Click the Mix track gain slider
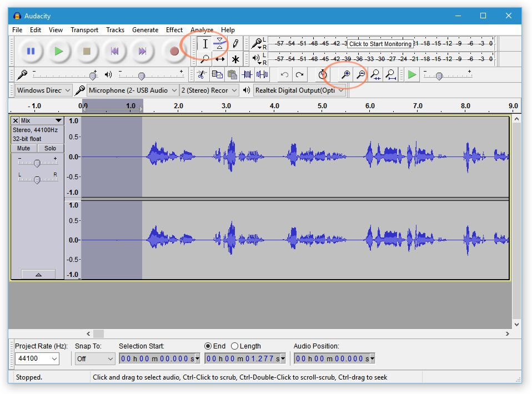The width and height of the screenshot is (532, 394). 37,163
